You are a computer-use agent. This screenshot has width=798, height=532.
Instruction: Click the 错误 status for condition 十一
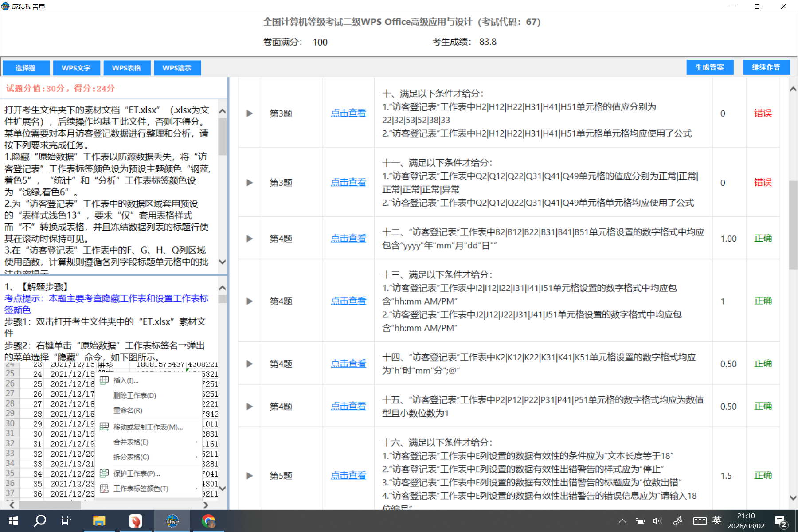pyautogui.click(x=763, y=182)
